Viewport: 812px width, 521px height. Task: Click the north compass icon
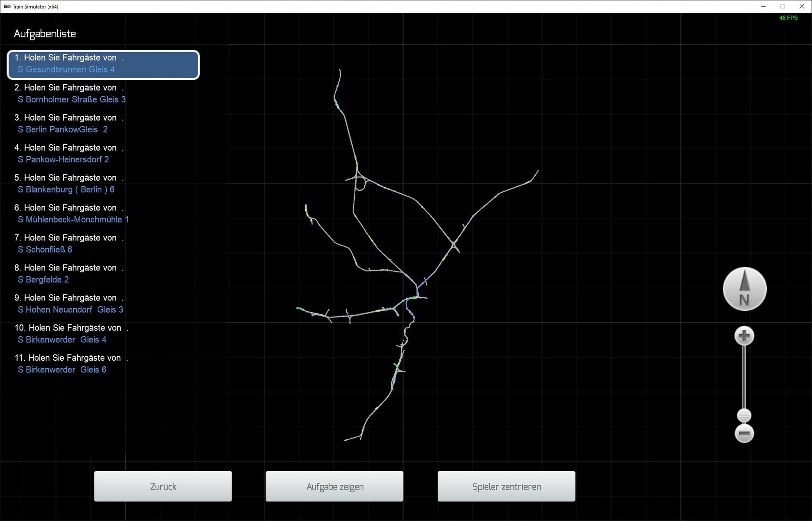744,289
